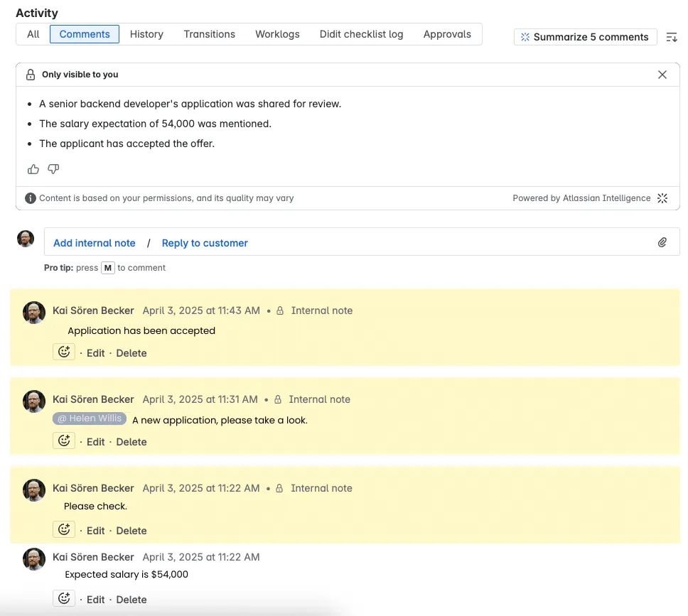The image size is (688, 616).
Task: Click the attachment paperclip icon
Action: 662,242
